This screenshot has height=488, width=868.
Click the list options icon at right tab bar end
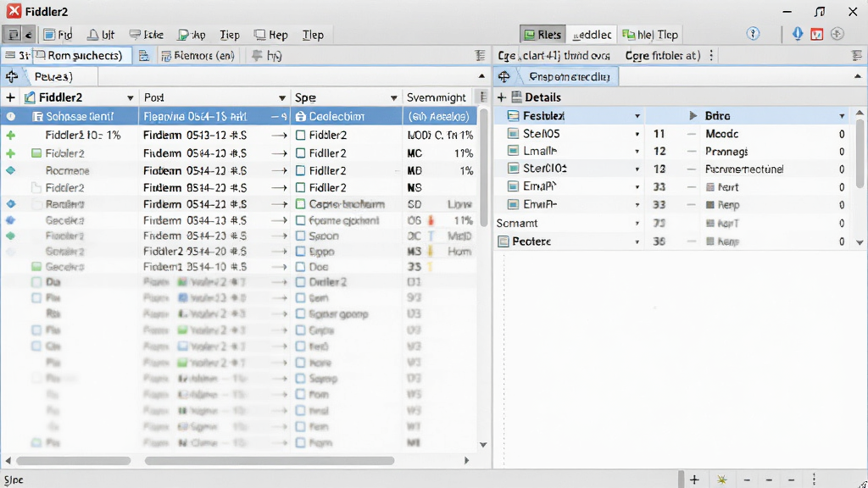[856, 55]
